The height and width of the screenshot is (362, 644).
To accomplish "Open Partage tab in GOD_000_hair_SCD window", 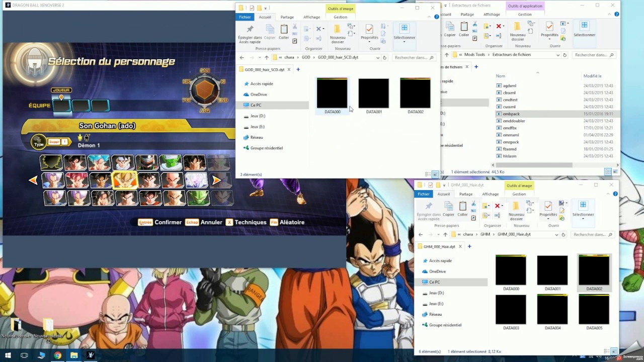I will [287, 17].
